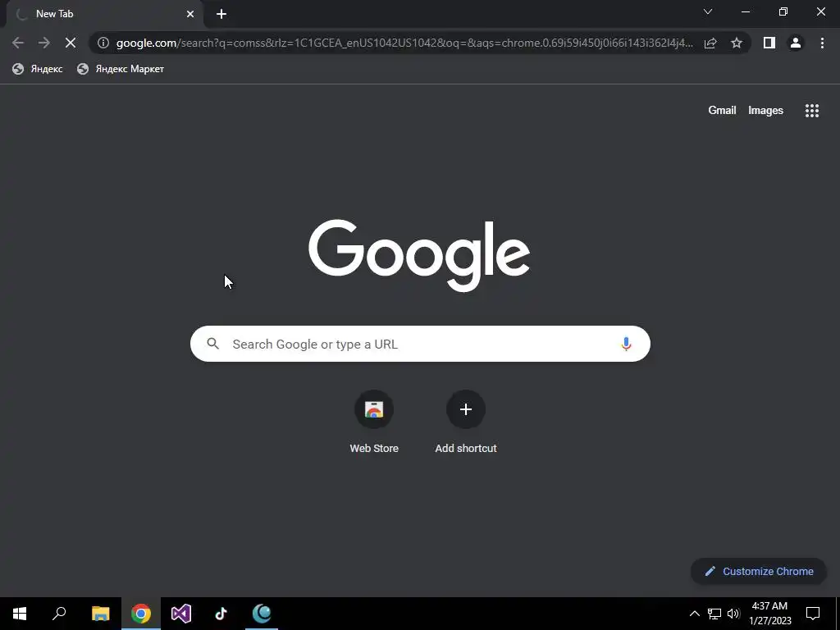Open the taskbar clock and date
Viewport: 840px width, 630px height.
click(x=769, y=614)
